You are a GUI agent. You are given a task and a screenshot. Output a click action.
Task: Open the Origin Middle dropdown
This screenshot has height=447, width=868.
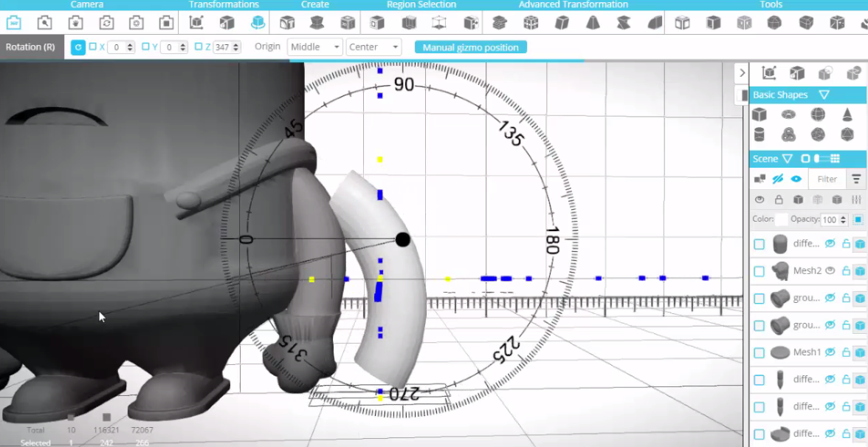pos(314,47)
